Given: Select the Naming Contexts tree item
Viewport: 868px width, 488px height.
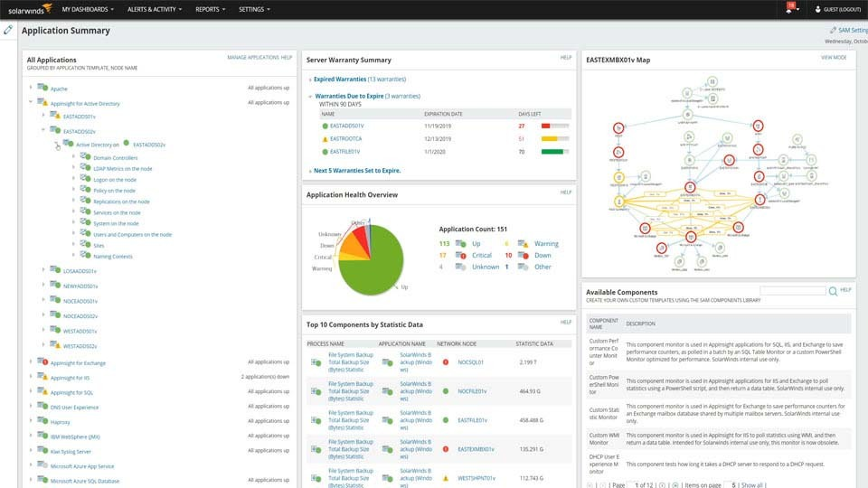Looking at the screenshot, I should (112, 257).
